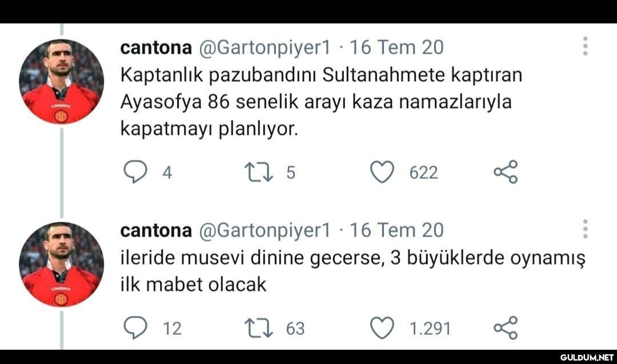This screenshot has width=617, height=364.
Task: Open more options on the second tweet
Action: click(585, 229)
